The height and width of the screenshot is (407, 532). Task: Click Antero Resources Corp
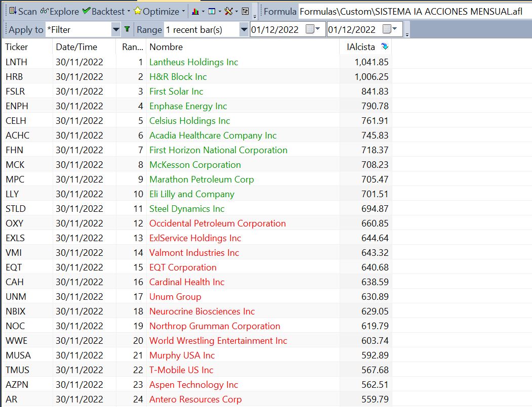click(x=195, y=399)
